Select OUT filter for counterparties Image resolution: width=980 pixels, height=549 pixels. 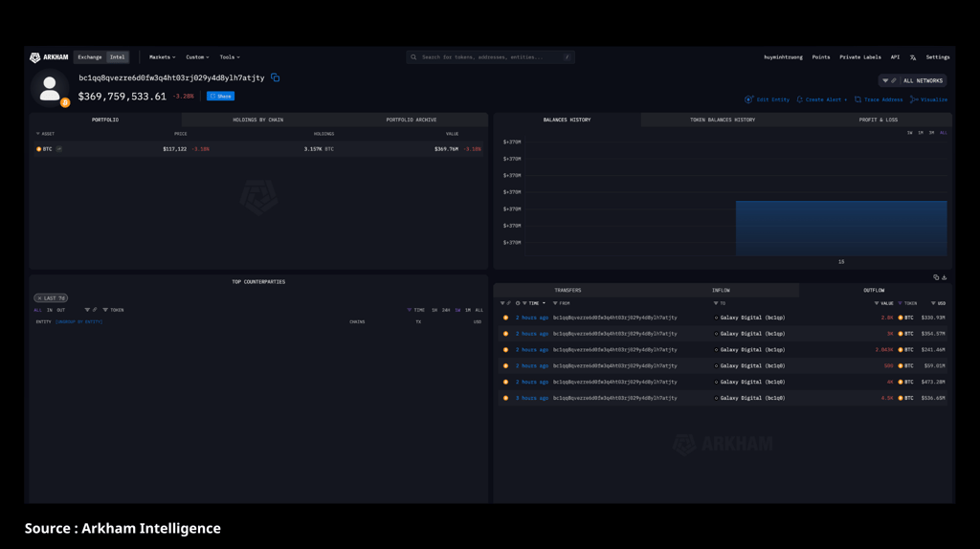[x=60, y=310]
